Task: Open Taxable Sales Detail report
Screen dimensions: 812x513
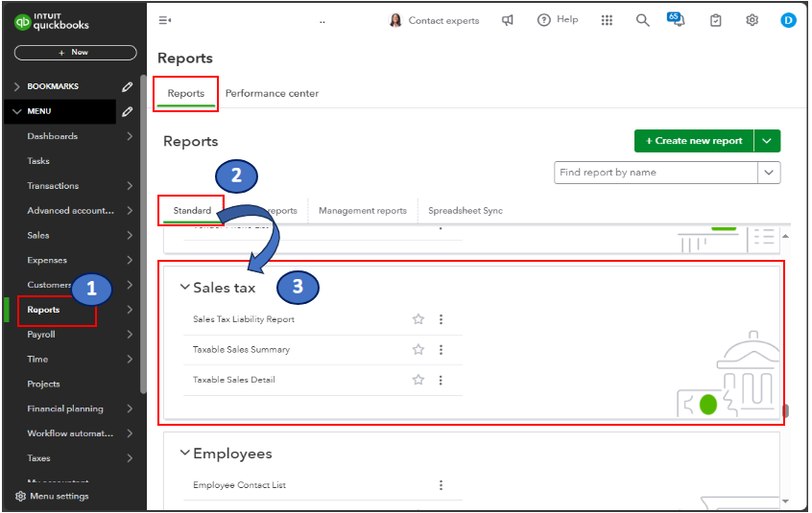Action: 233,380
